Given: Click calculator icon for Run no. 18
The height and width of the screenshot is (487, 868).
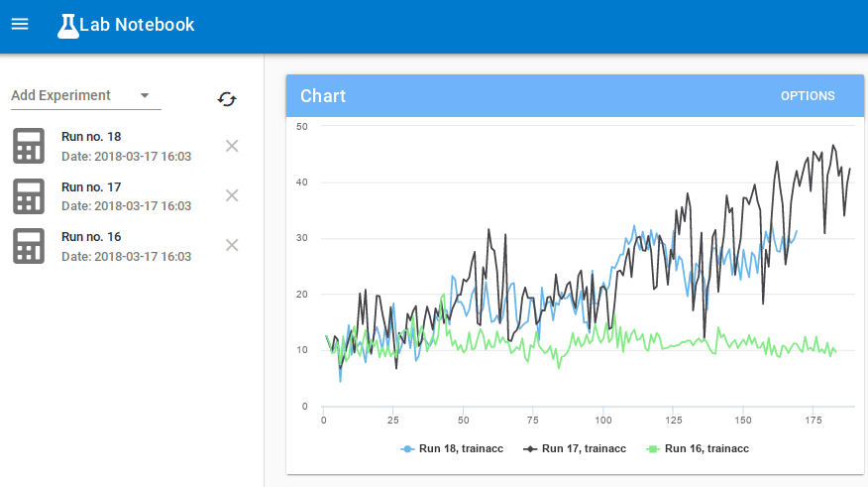Looking at the screenshot, I should tap(29, 146).
